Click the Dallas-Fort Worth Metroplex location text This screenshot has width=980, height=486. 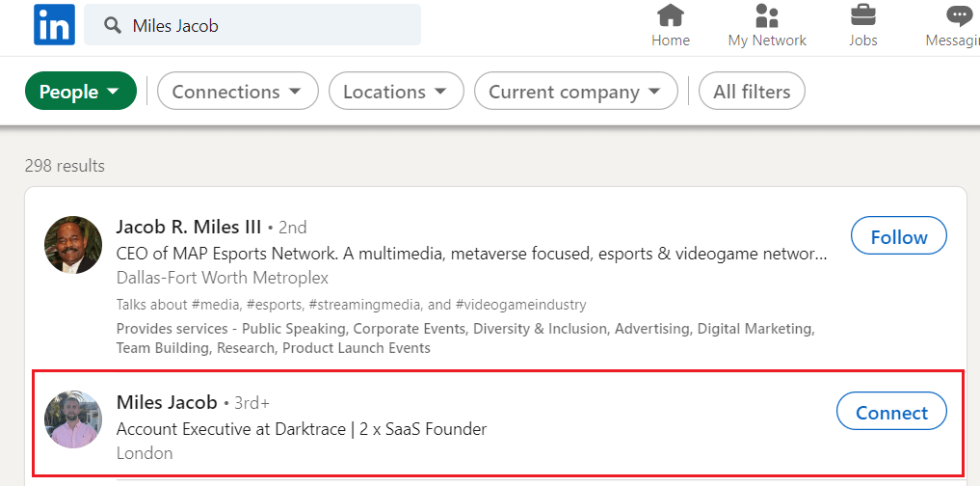click(223, 278)
